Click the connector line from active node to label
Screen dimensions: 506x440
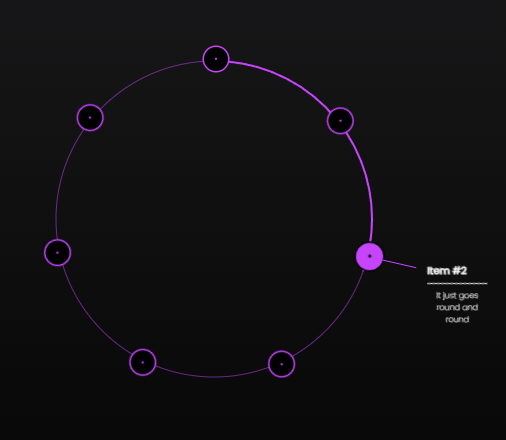[400, 264]
